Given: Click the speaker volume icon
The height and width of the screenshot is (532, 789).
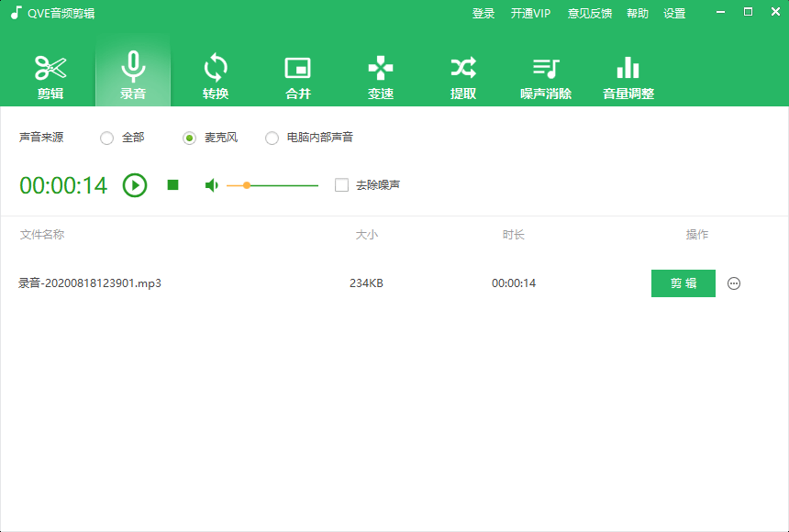Looking at the screenshot, I should pyautogui.click(x=211, y=185).
